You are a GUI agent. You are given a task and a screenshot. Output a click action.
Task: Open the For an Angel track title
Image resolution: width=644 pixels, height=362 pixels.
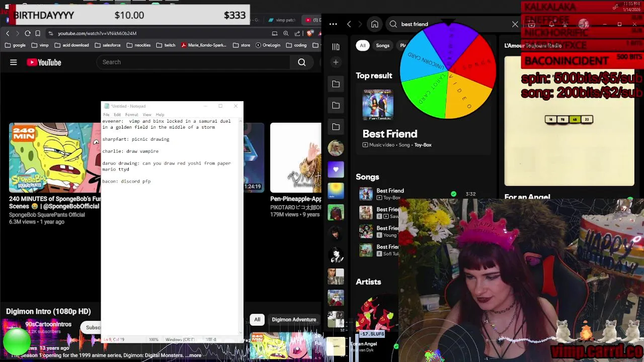click(527, 197)
